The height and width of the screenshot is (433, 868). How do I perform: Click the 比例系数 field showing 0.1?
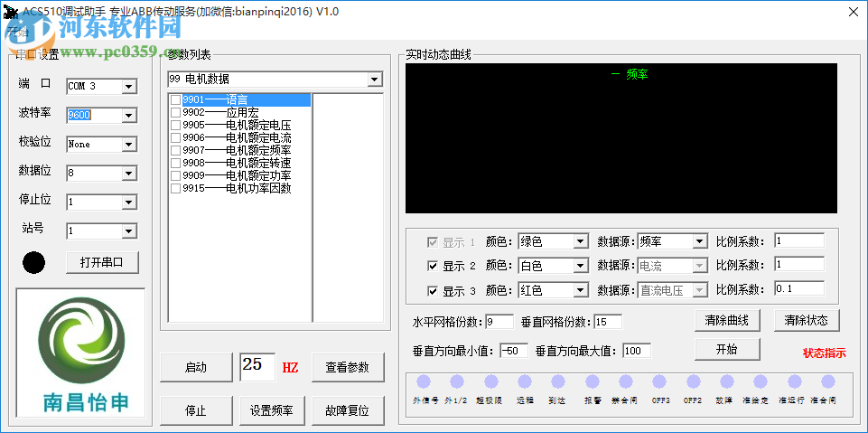[x=799, y=288]
